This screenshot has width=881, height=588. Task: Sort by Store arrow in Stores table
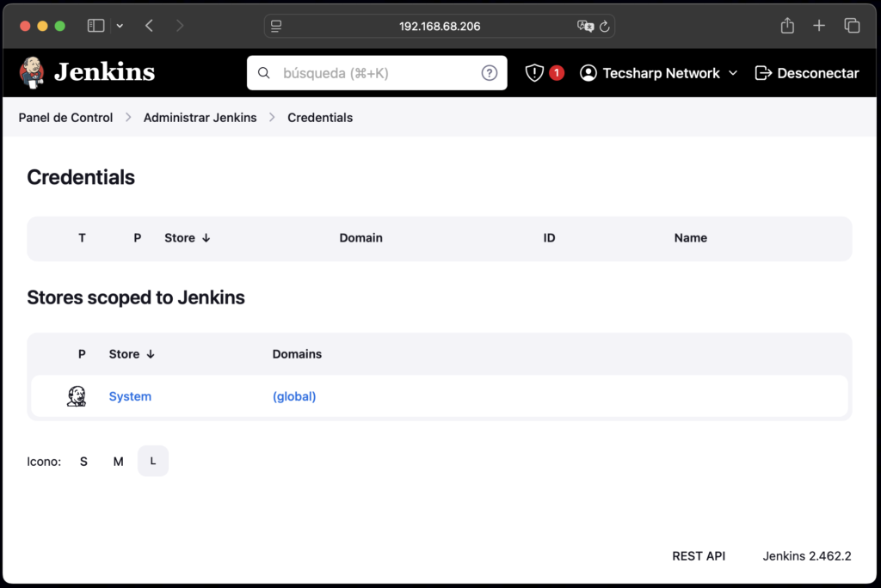(x=151, y=354)
